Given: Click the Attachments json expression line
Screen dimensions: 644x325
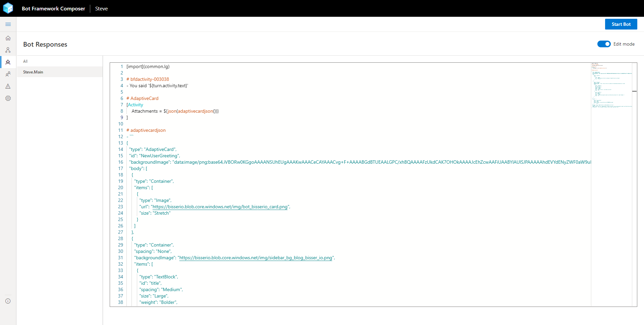Looking at the screenshot, I should point(175,111).
